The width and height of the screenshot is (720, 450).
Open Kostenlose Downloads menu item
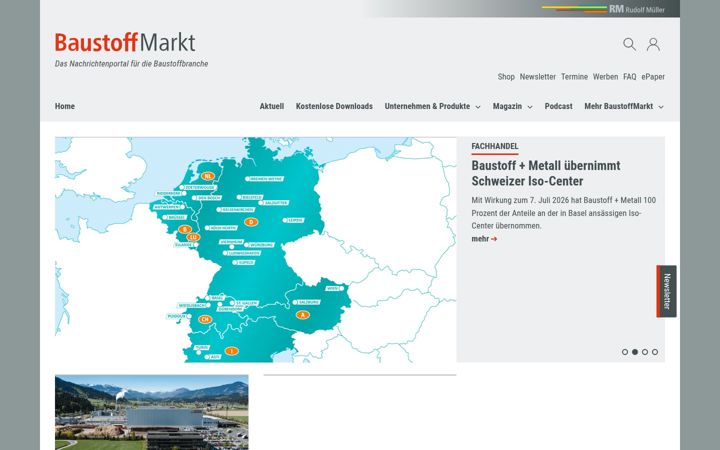[x=334, y=106]
